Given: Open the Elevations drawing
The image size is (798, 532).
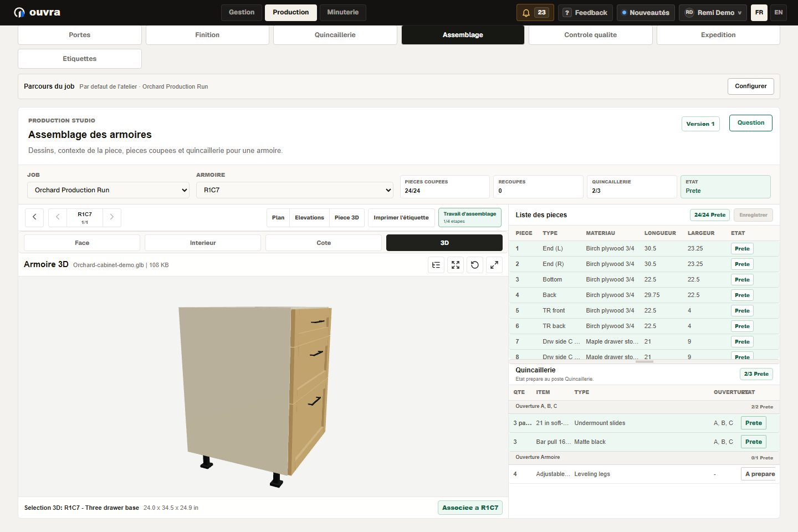Looking at the screenshot, I should click(x=309, y=218).
